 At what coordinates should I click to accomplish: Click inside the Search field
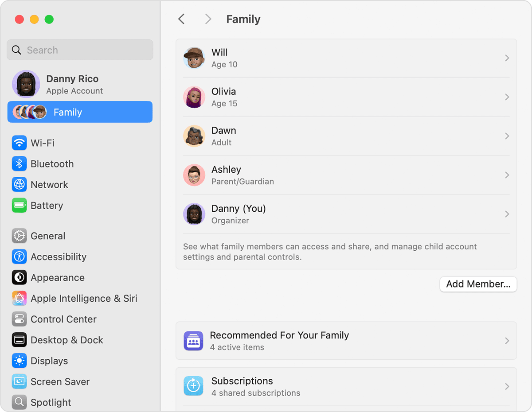[x=80, y=50]
